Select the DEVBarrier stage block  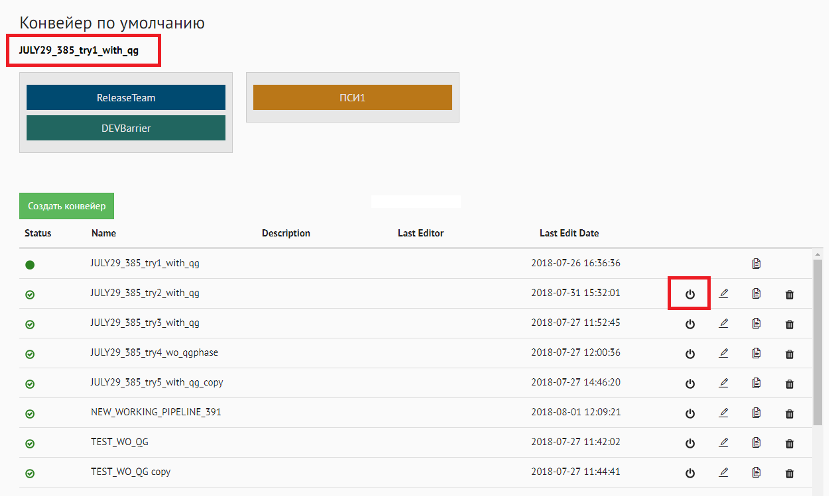(126, 128)
